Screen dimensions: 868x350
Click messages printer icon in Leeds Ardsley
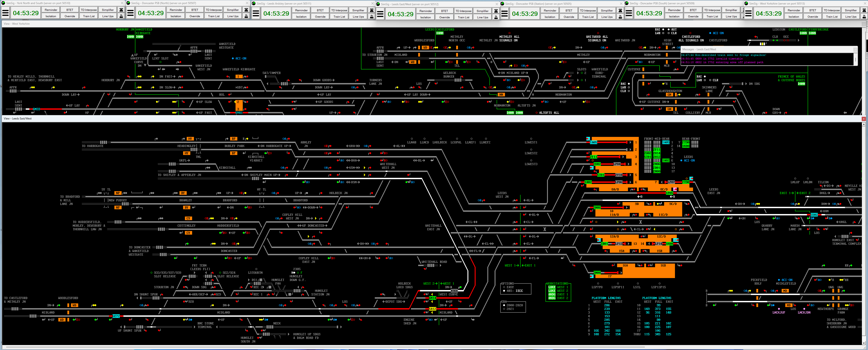tap(372, 17)
